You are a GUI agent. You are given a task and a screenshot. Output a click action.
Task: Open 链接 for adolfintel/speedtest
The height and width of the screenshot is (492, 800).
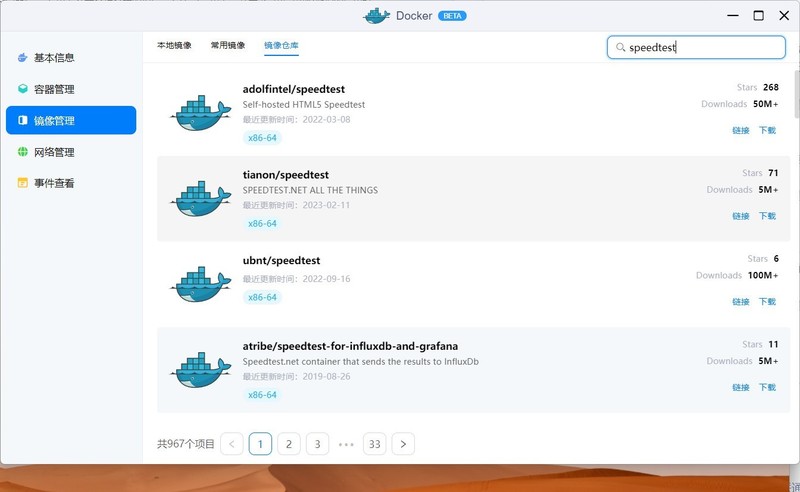741,130
